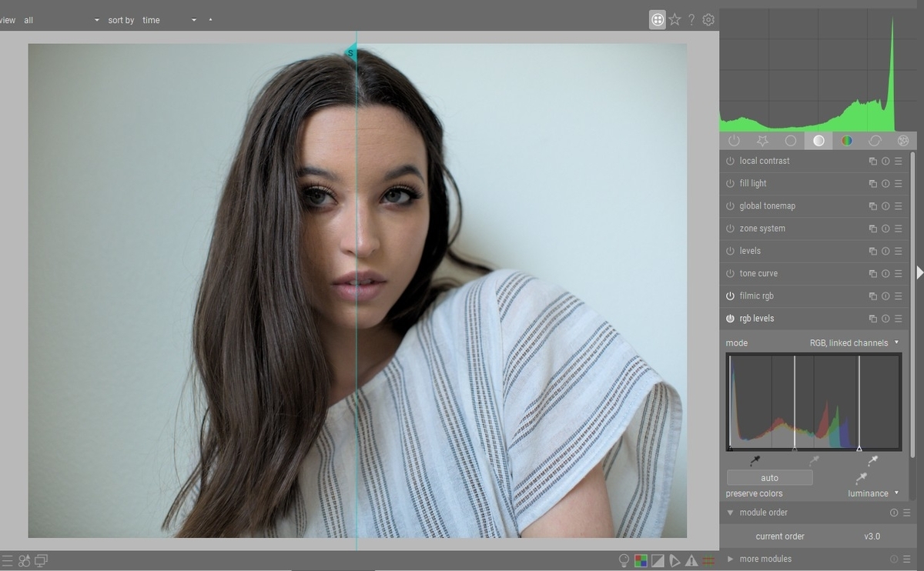This screenshot has height=571, width=924.
Task: Enable the fill light module
Action: tap(730, 183)
